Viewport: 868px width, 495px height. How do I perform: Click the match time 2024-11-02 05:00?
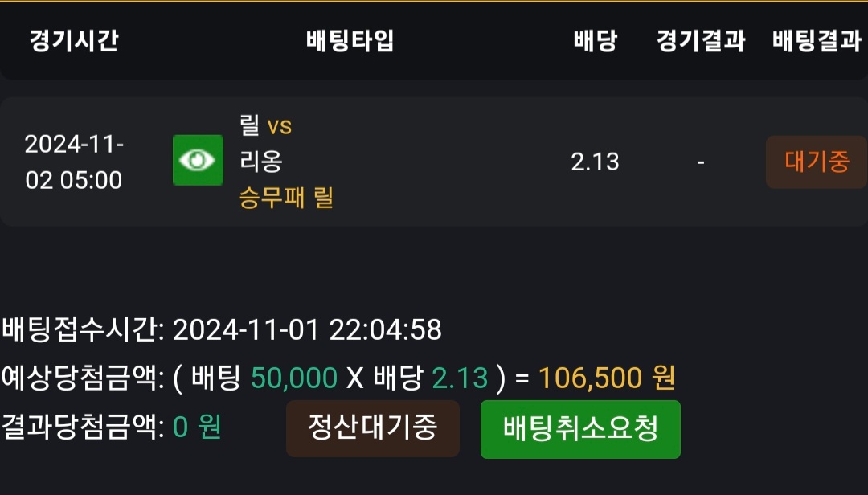pos(74,162)
